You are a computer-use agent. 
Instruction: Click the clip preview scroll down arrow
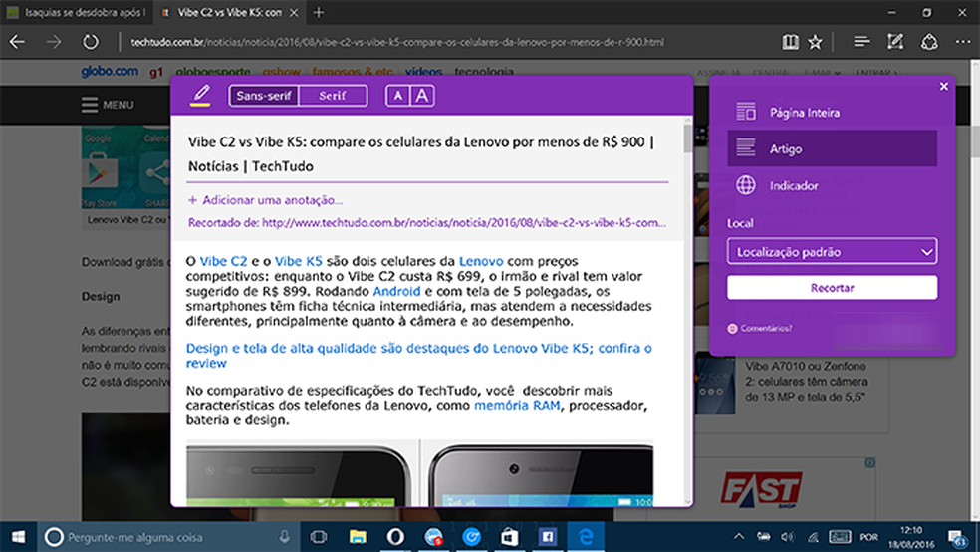pos(687,501)
